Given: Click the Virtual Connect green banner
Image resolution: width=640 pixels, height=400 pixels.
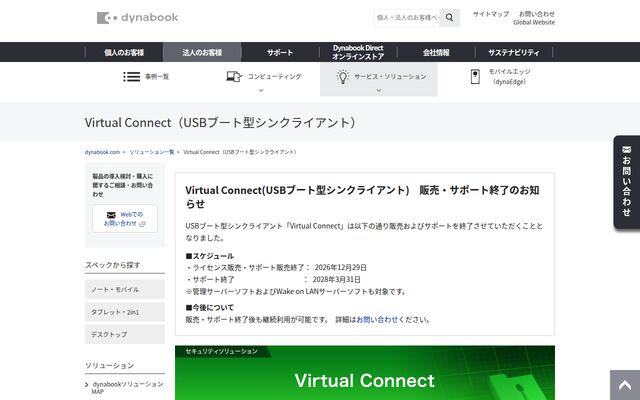Looking at the screenshot, I should click(x=365, y=373).
